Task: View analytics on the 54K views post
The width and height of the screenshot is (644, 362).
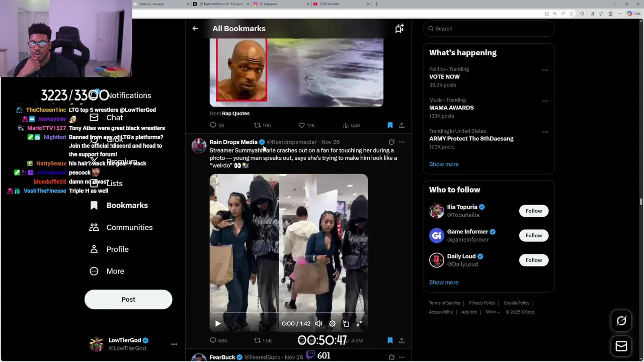Action: tap(351, 125)
